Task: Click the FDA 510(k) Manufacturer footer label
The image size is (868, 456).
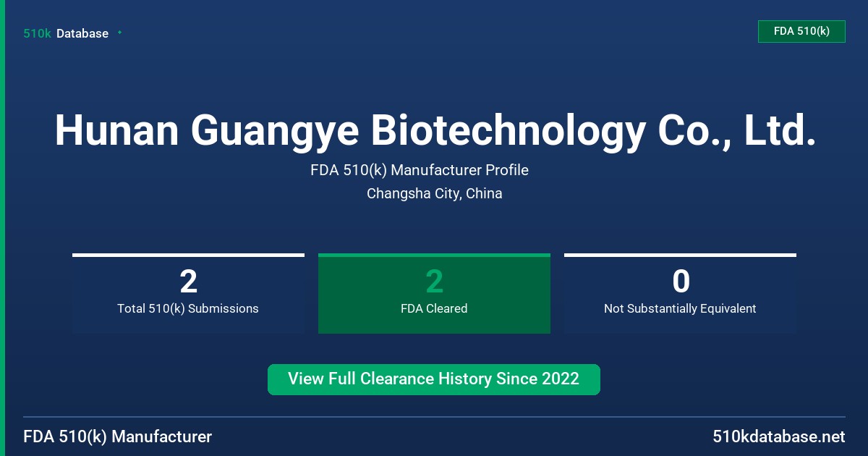Action: coord(118,436)
